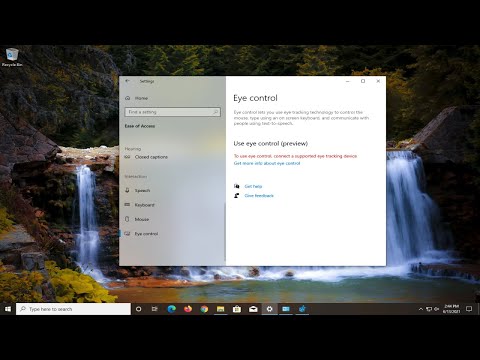This screenshot has width=480, height=360.
Task: Click the Eye control sidebar icon
Action: 127,234
